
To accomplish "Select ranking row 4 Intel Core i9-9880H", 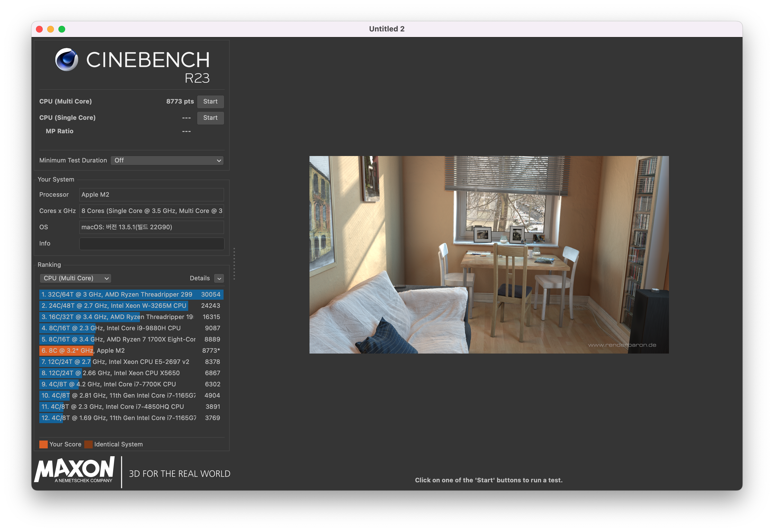I will click(x=131, y=328).
